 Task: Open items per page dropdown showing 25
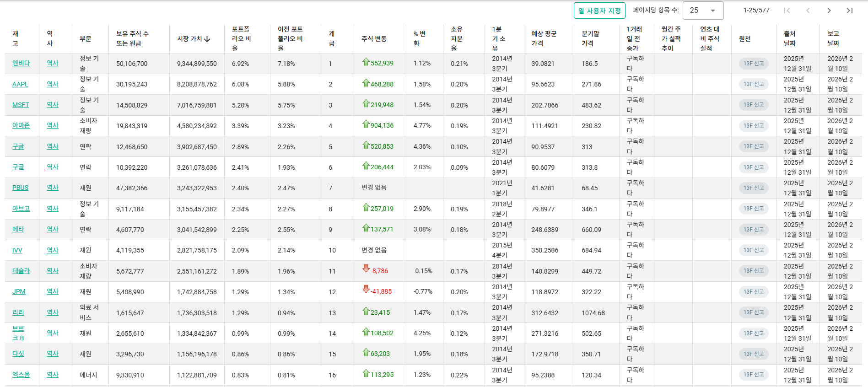(x=702, y=11)
